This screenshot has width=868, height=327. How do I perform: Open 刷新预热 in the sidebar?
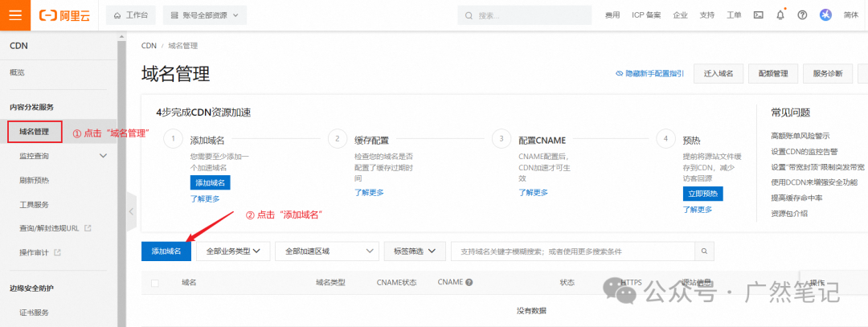[35, 181]
